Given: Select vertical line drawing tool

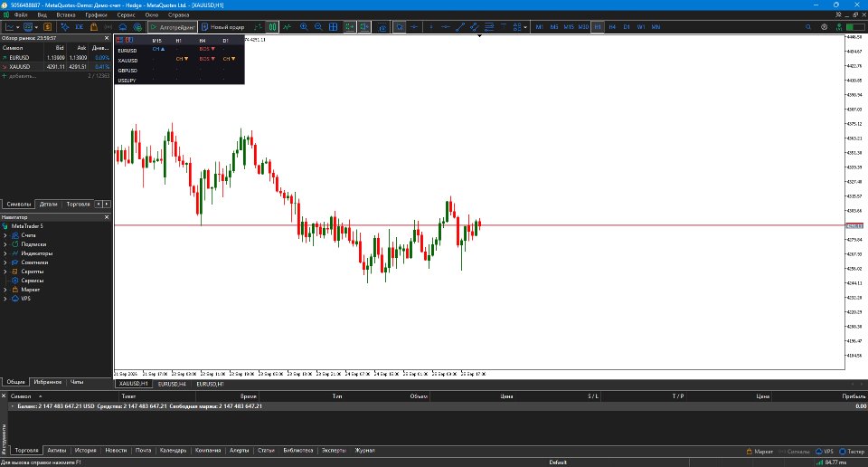Looking at the screenshot, I should pos(430,26).
